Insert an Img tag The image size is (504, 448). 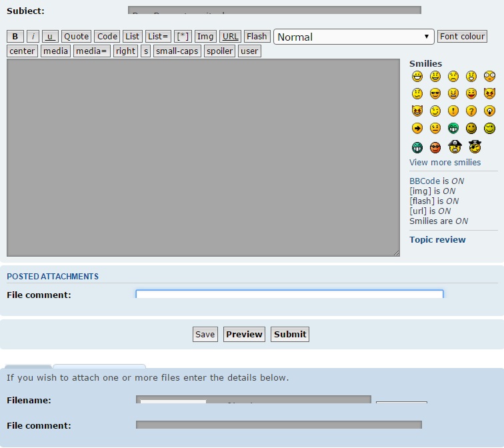tap(205, 36)
